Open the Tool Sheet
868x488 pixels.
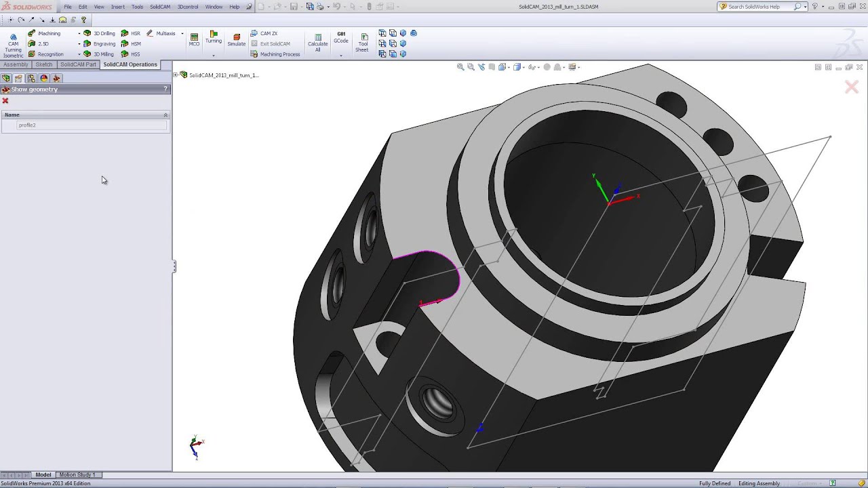(362, 42)
